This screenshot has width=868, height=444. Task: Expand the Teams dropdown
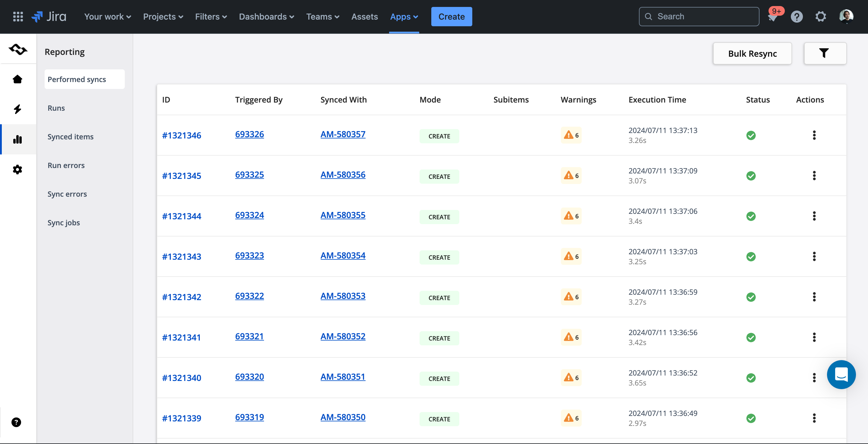tap(322, 17)
